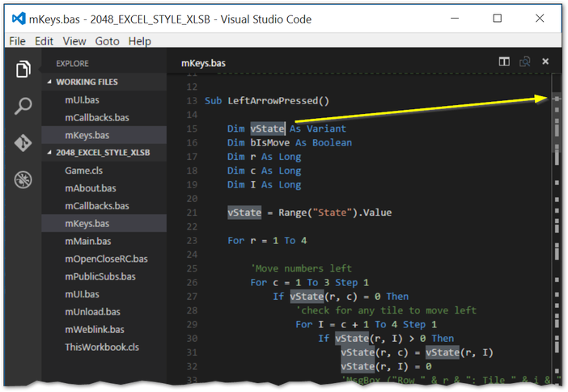
Task: Open the View menu
Action: (74, 41)
